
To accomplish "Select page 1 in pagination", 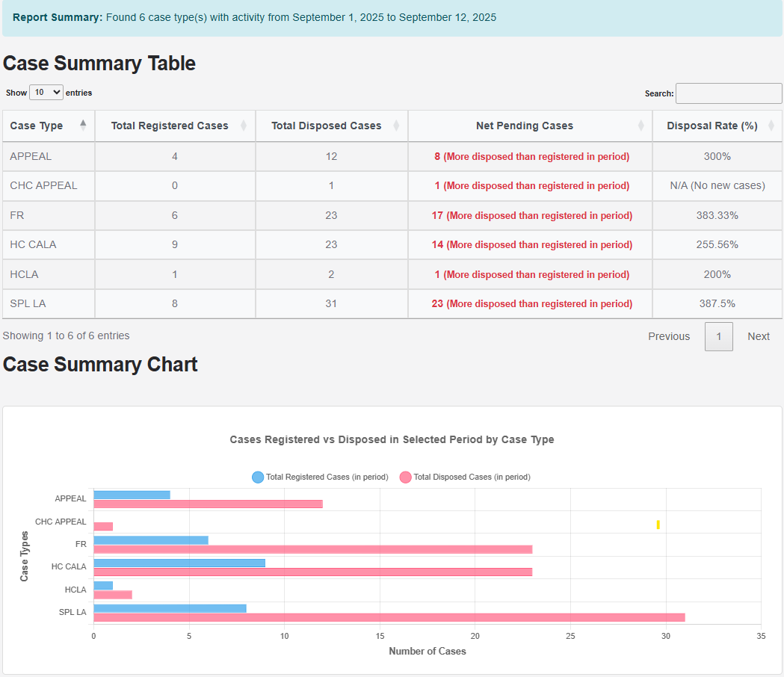I will point(718,336).
